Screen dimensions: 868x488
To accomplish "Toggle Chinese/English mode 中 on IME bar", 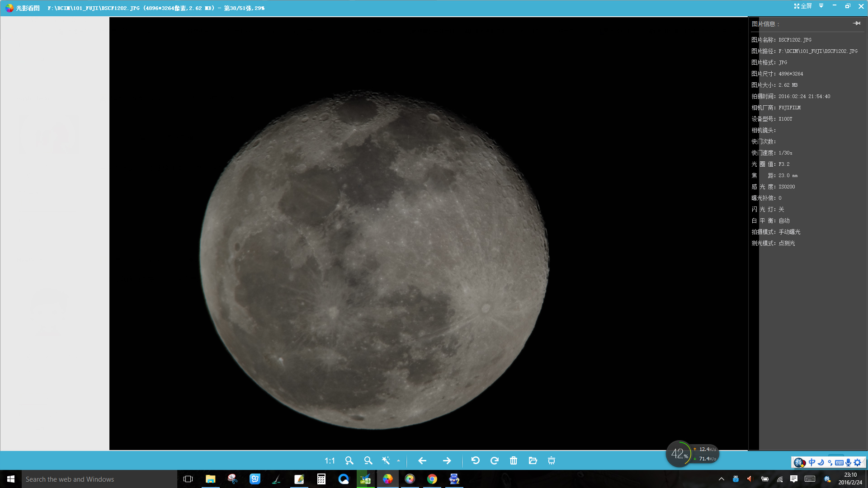I will 811,462.
